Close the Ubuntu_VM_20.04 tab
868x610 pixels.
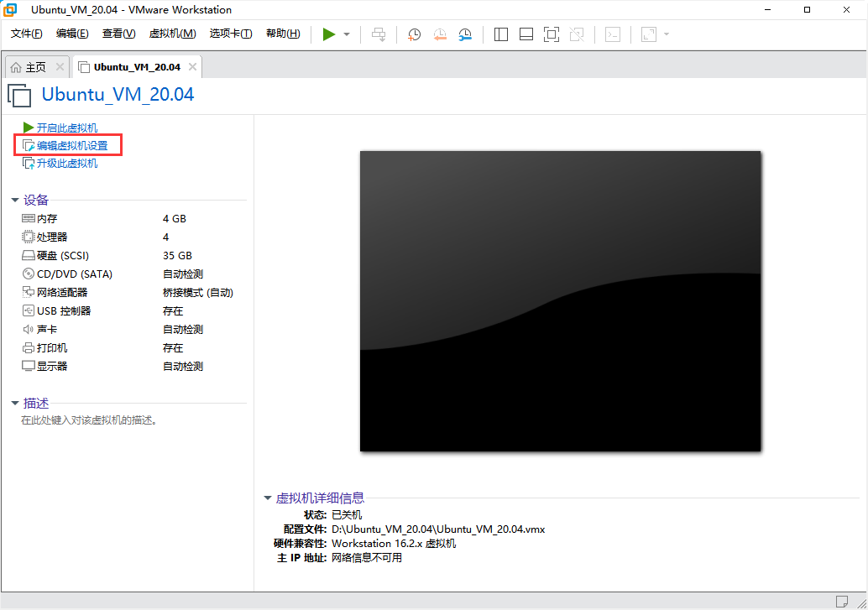pos(192,67)
